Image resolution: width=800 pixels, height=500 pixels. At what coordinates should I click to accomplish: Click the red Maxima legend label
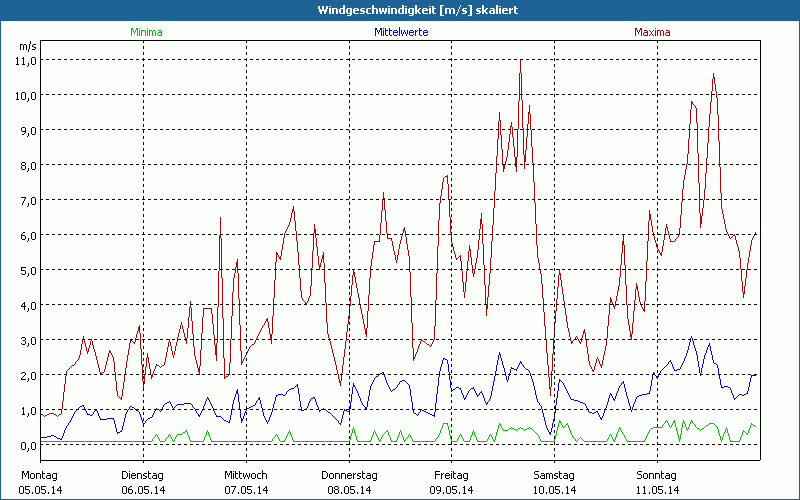point(655,32)
